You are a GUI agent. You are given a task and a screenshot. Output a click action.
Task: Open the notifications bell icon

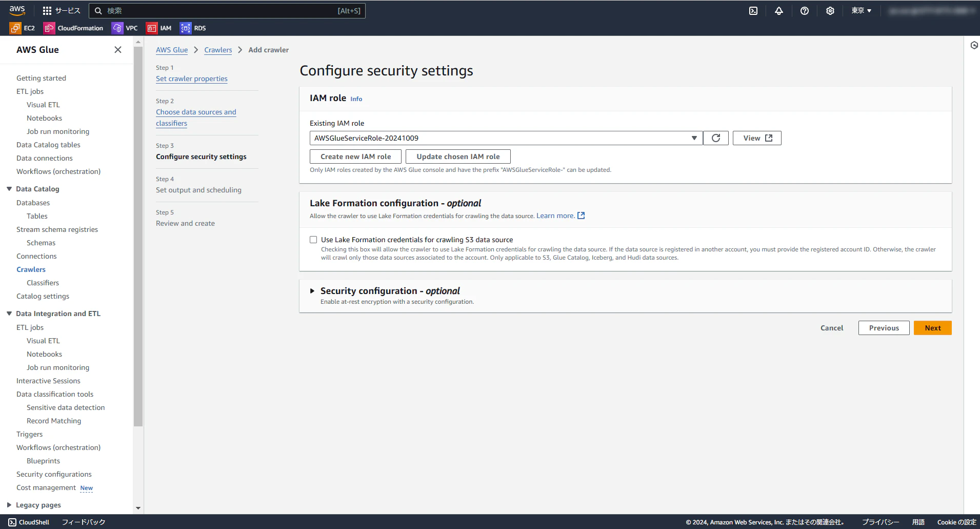click(x=778, y=11)
